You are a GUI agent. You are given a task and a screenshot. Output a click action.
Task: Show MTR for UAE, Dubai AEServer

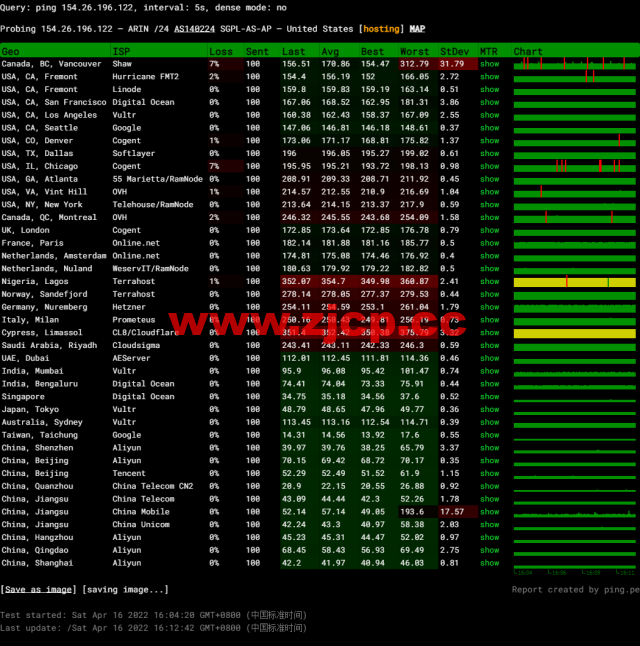pos(490,358)
